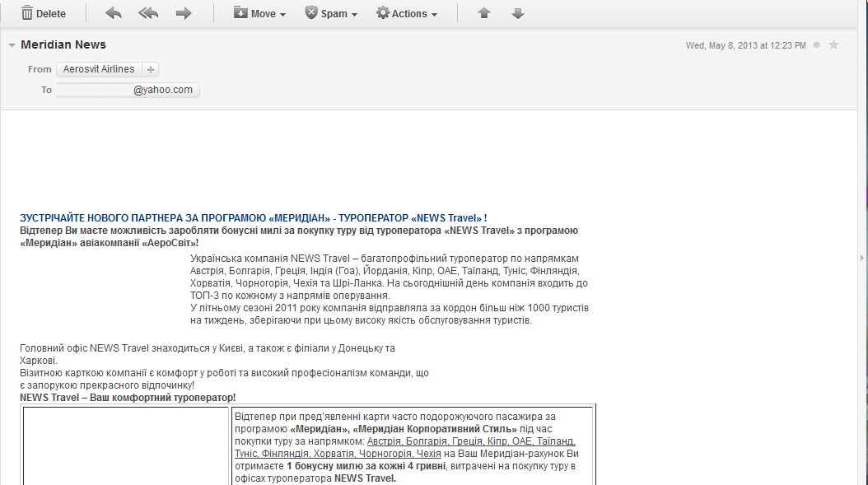The width and height of the screenshot is (868, 485).
Task: Click the empty image placeholder in the table
Action: (125, 445)
